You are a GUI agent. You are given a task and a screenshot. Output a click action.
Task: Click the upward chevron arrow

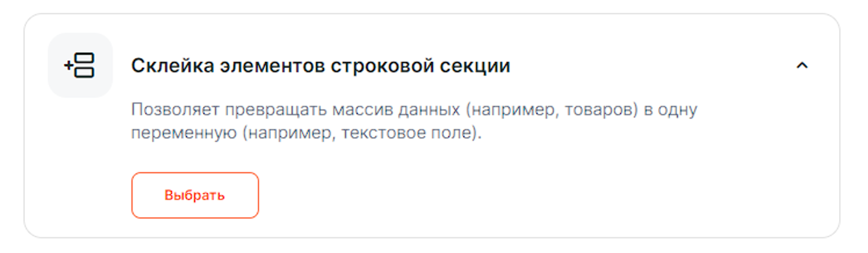[801, 66]
